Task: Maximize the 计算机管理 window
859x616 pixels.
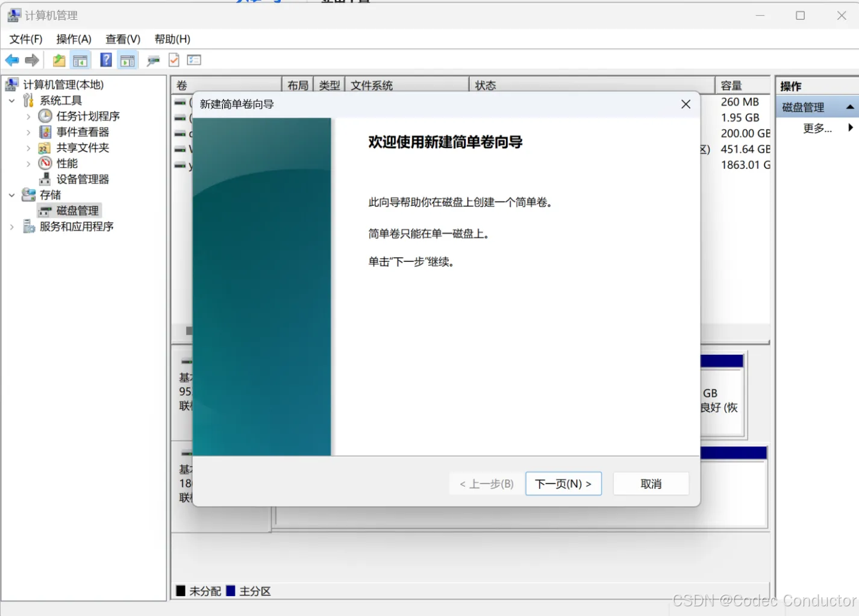Action: coord(800,15)
